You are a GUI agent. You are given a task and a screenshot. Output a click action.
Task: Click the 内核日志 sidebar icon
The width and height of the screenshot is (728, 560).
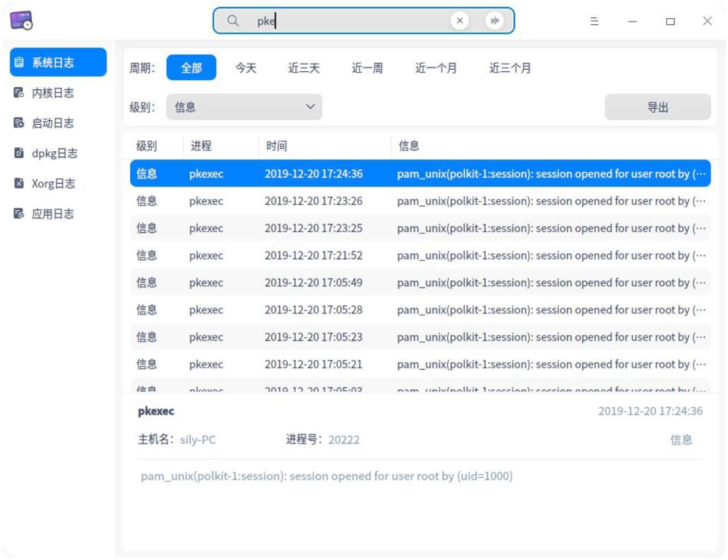click(19, 93)
